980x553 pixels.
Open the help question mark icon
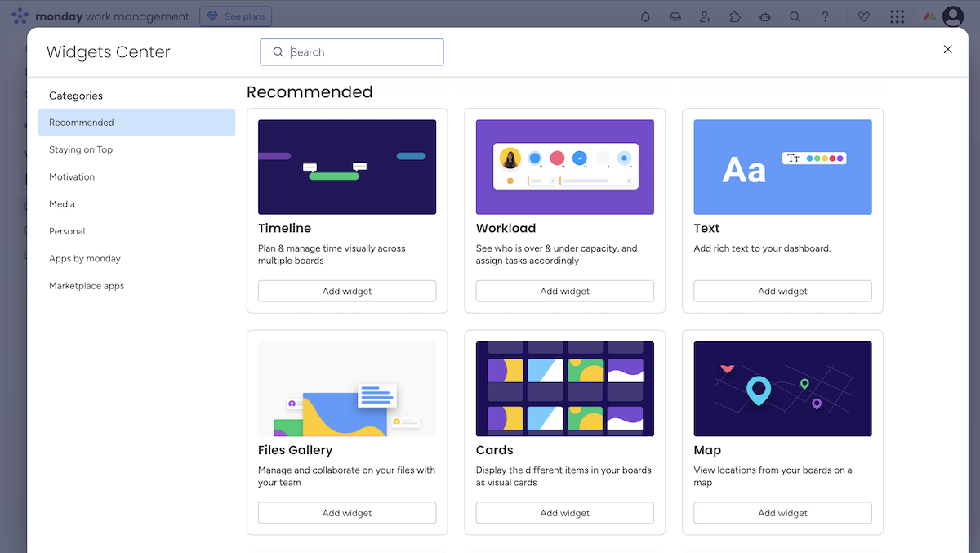(x=825, y=16)
